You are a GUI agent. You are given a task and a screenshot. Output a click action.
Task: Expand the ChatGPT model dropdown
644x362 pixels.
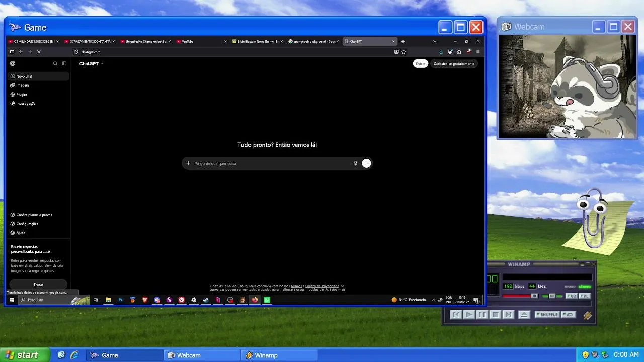point(91,64)
